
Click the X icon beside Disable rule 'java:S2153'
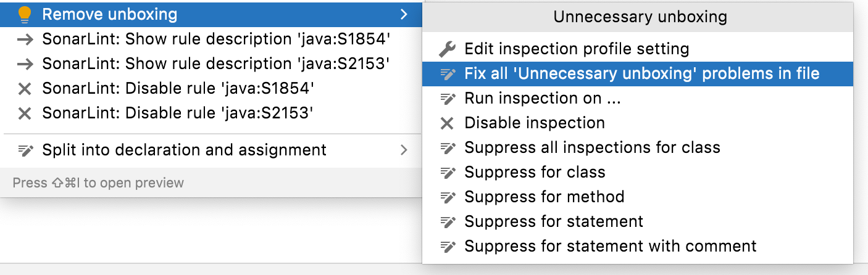(x=25, y=113)
